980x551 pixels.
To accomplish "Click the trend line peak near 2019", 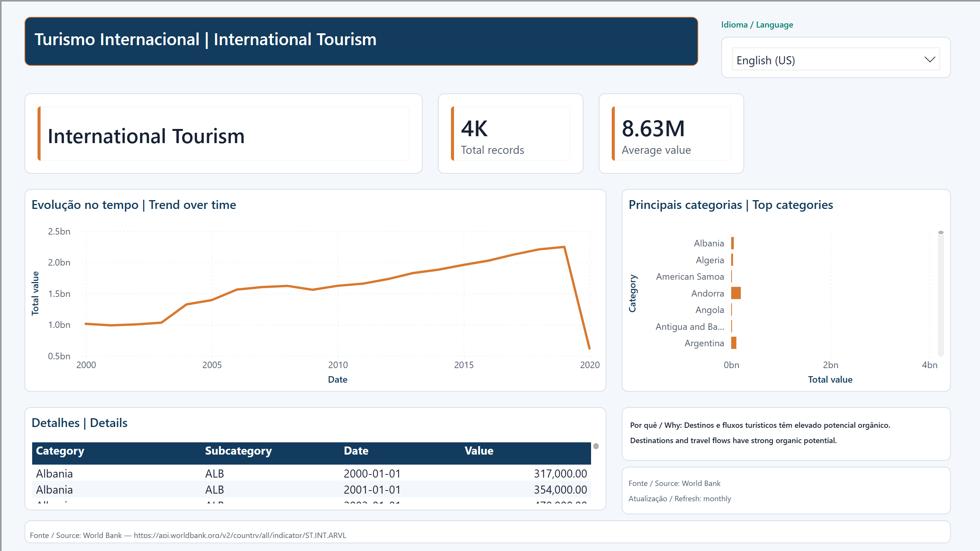I will (564, 247).
